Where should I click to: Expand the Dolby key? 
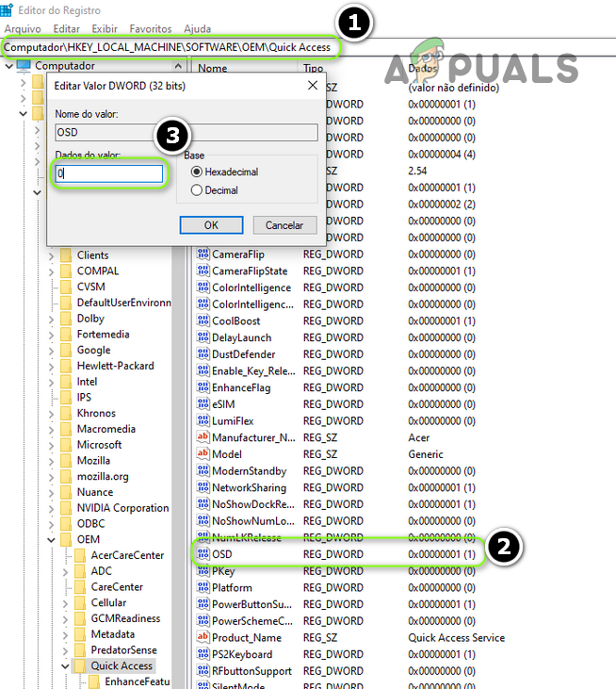click(51, 319)
